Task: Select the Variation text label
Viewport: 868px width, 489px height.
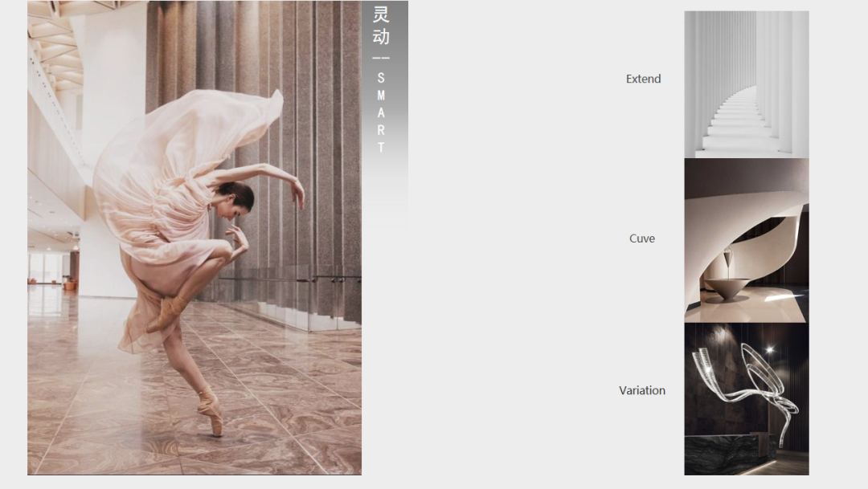Action: [x=641, y=390]
